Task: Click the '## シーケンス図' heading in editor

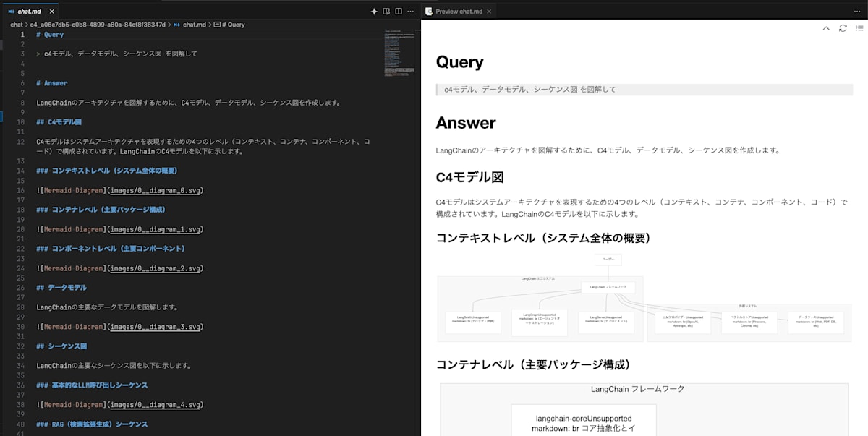Action: pyautogui.click(x=61, y=346)
